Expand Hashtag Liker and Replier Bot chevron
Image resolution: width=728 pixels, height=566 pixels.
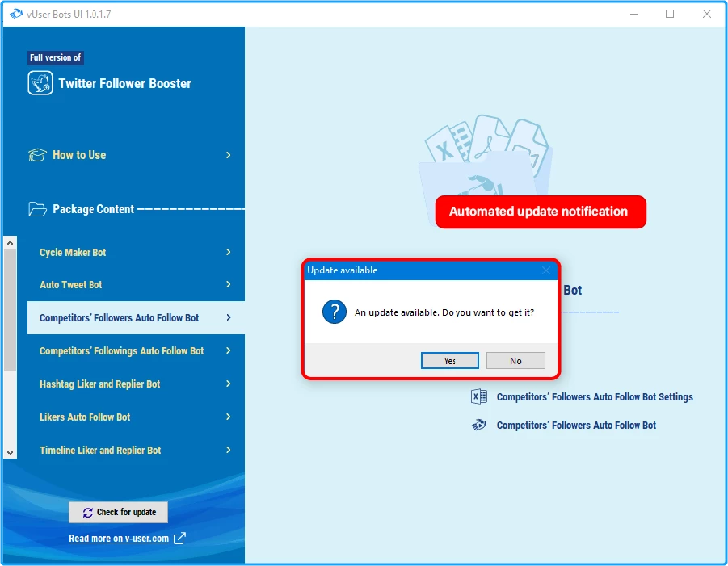229,384
